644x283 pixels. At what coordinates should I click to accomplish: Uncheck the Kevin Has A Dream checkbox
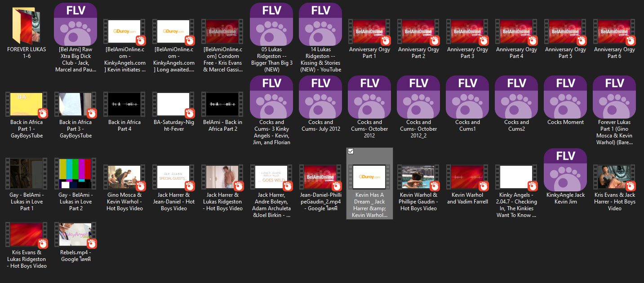(351, 151)
